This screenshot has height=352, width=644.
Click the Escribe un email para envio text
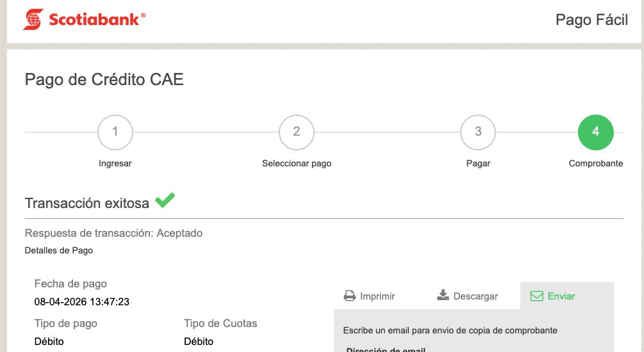click(450, 330)
